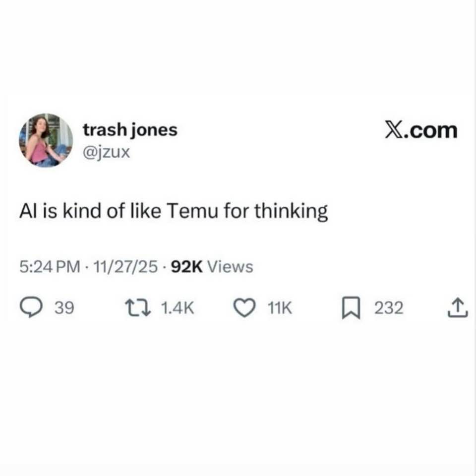Click the 11/27/25 date
This screenshot has height=476, width=476.
point(125,267)
